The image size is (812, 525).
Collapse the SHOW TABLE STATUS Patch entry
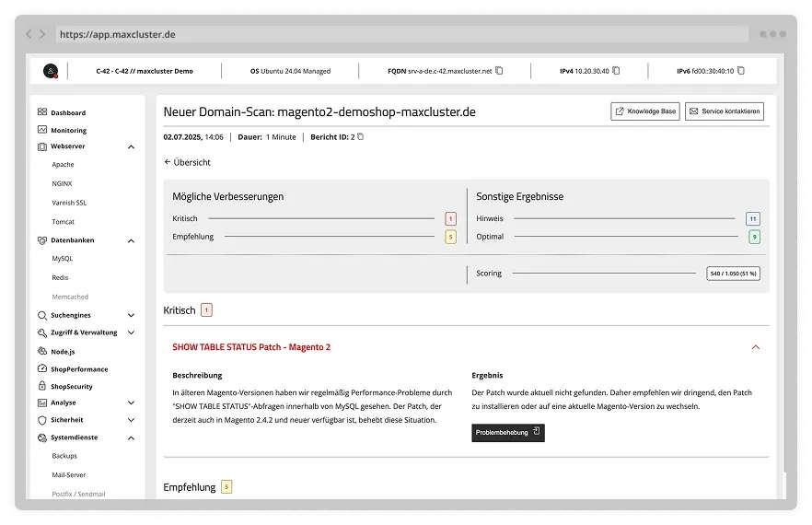coord(756,347)
